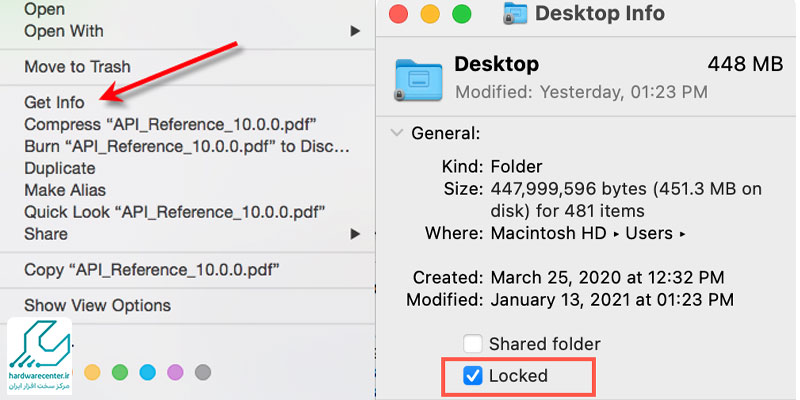Select Make Alias menu item
Viewport: 800px width, 400px height.
(x=65, y=190)
